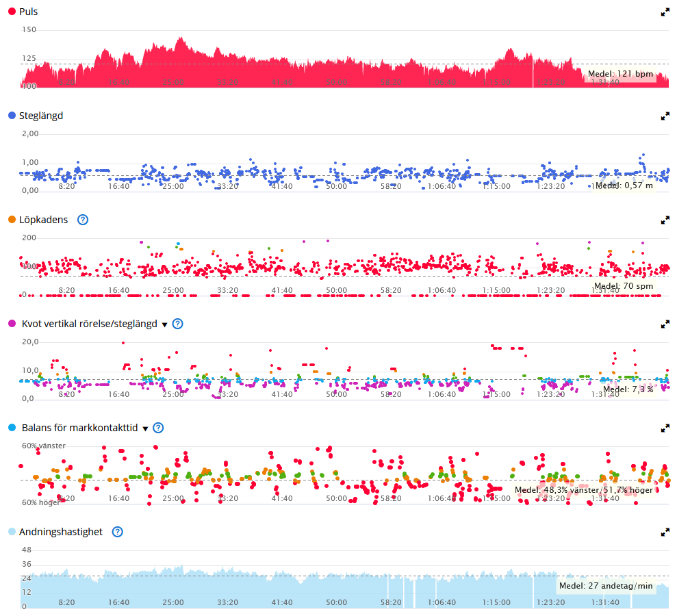This screenshot has height=616, width=677.
Task: Click the 12 axis value in Andningshastighet chart
Action: point(27,592)
